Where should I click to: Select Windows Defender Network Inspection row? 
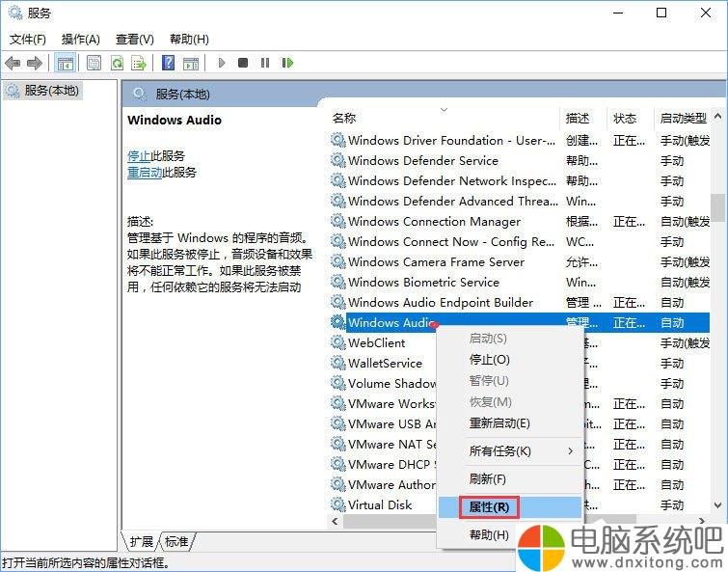pos(520,180)
